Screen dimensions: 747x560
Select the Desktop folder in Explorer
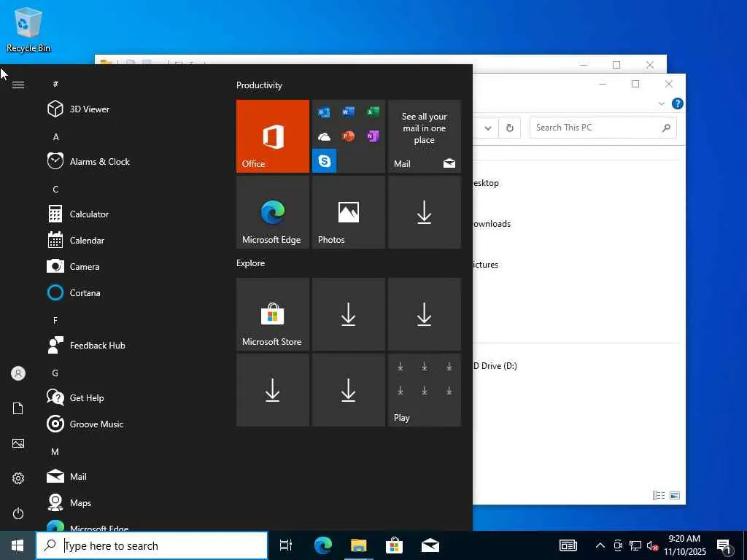485,183
